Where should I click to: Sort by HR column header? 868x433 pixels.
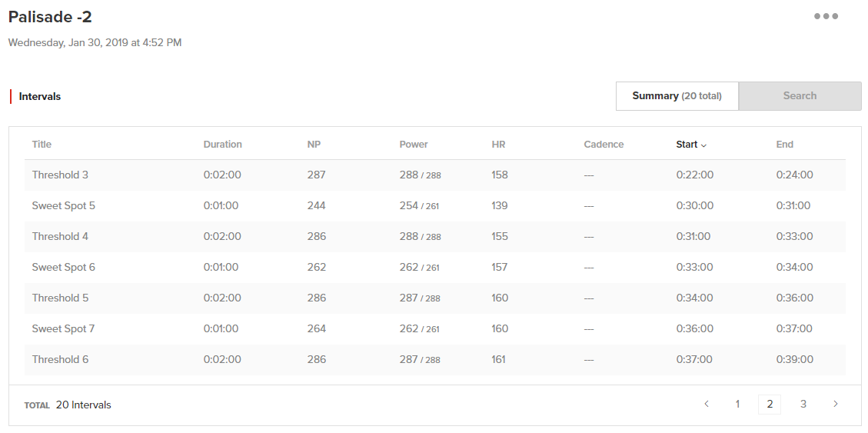[498, 145]
